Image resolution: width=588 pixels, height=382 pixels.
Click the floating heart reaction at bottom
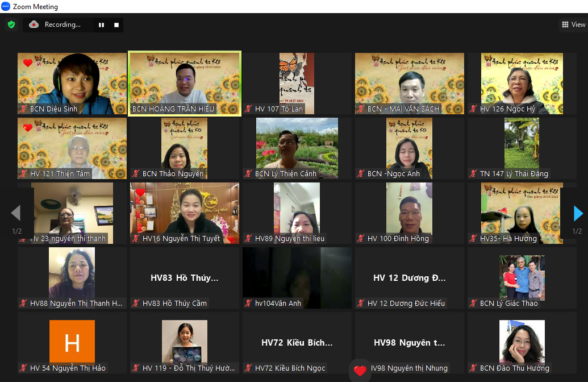tap(360, 371)
